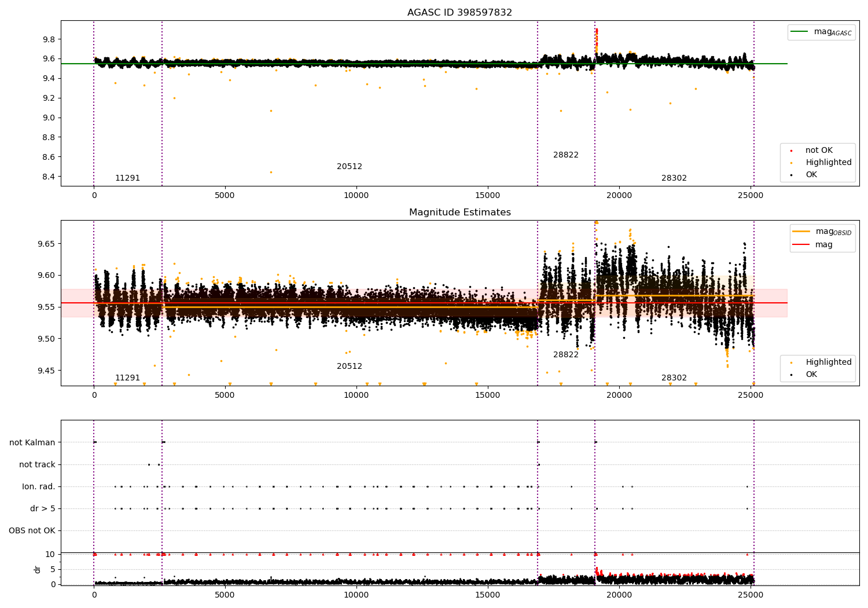Click the 10000 x-tick under Magnitude Estimates plot
This screenshot has height=608, width=868.
(356, 395)
